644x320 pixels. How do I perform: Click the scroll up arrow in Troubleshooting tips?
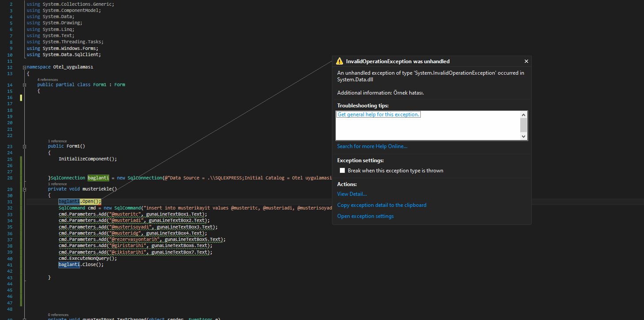pos(524,114)
